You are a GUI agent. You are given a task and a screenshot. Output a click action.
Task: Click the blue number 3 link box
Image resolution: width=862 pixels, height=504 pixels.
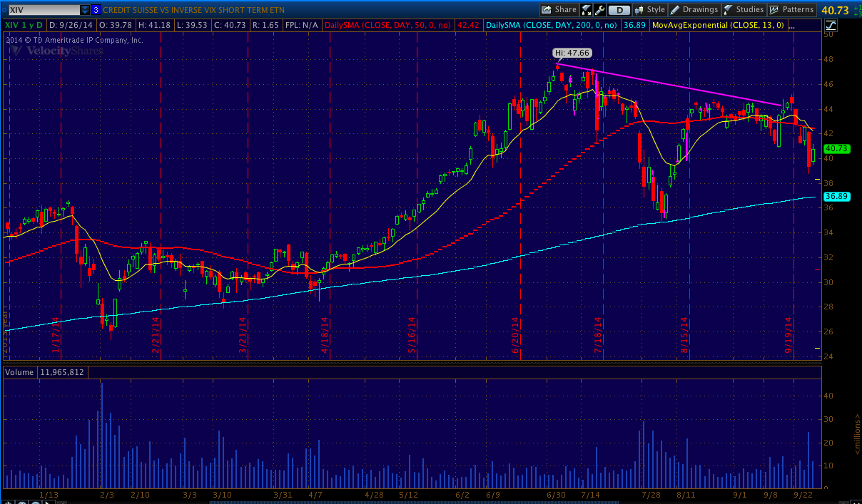[96, 10]
